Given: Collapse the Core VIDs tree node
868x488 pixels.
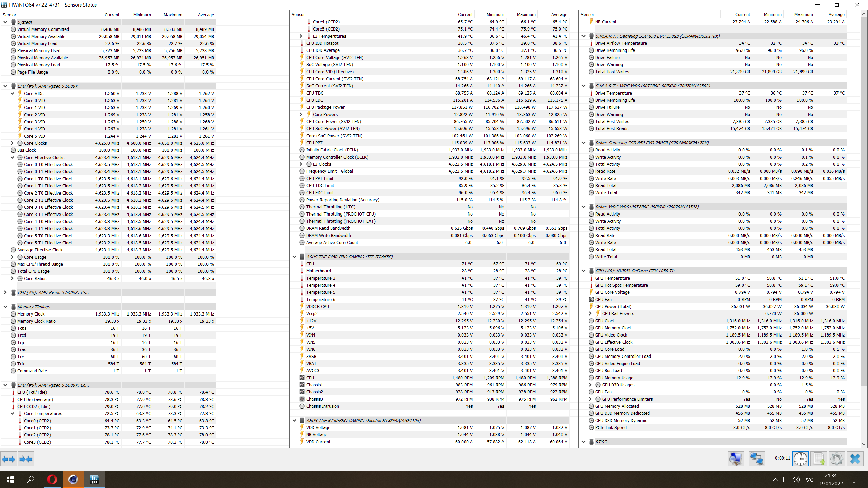Looking at the screenshot, I should coord(12,93).
